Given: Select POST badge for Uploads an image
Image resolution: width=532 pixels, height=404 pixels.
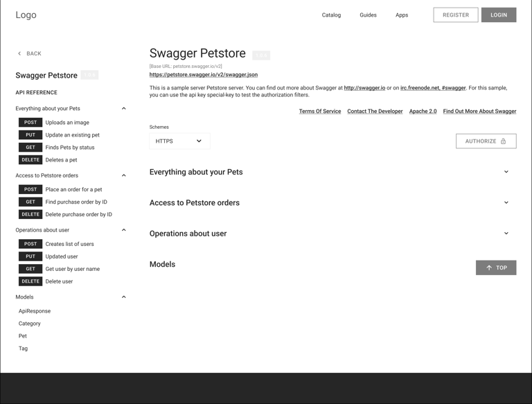Looking at the screenshot, I should [30, 122].
